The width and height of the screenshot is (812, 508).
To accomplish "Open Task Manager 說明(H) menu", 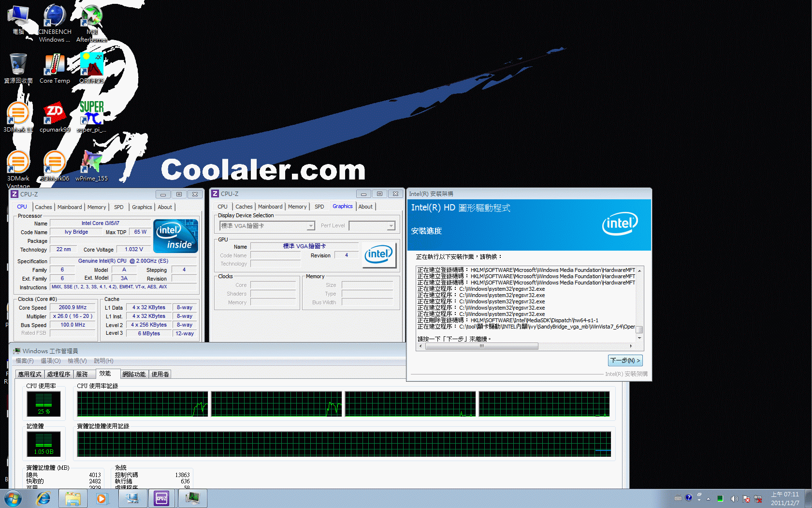I will click(x=103, y=361).
